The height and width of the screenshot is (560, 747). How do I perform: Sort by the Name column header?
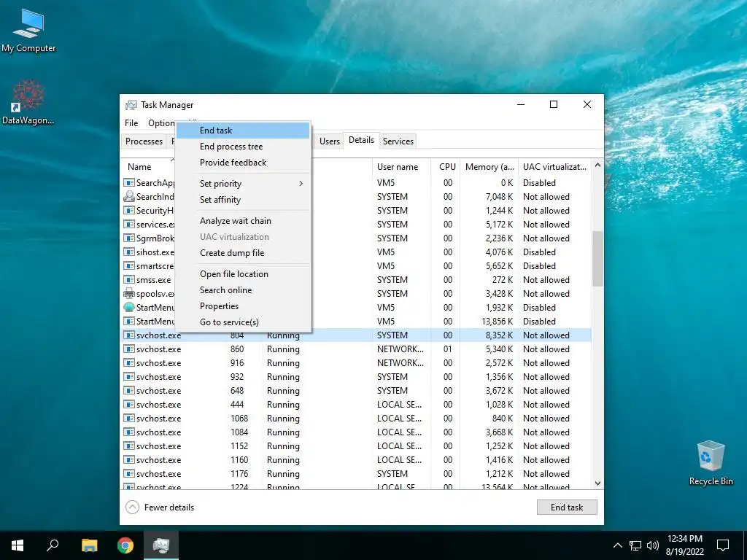click(x=139, y=167)
